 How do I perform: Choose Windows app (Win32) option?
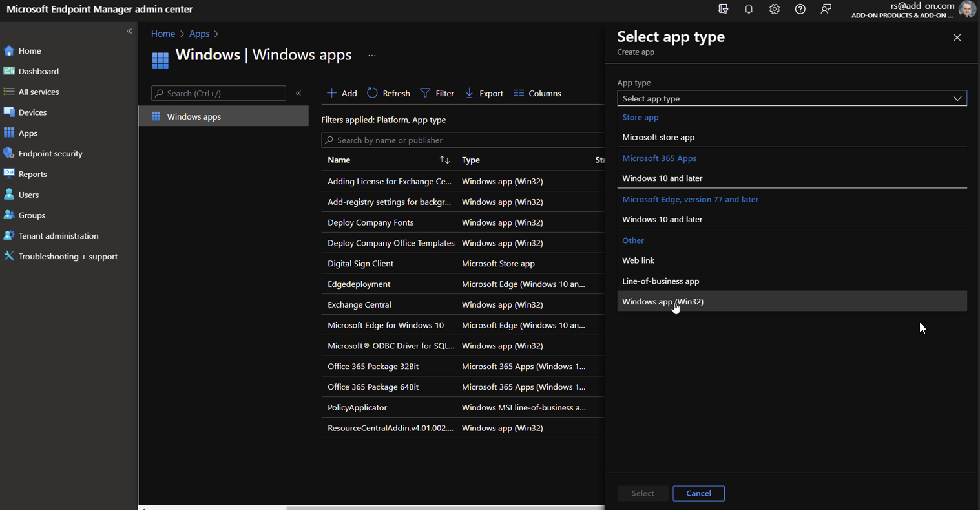[792, 301]
